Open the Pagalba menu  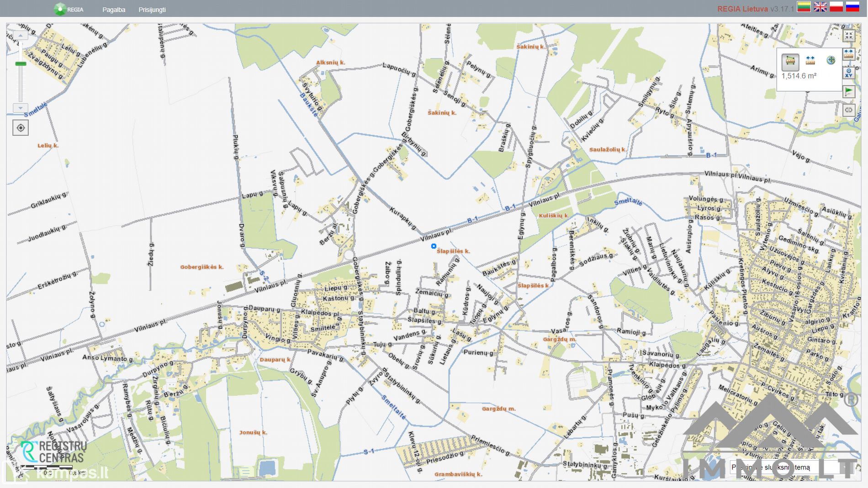114,10
